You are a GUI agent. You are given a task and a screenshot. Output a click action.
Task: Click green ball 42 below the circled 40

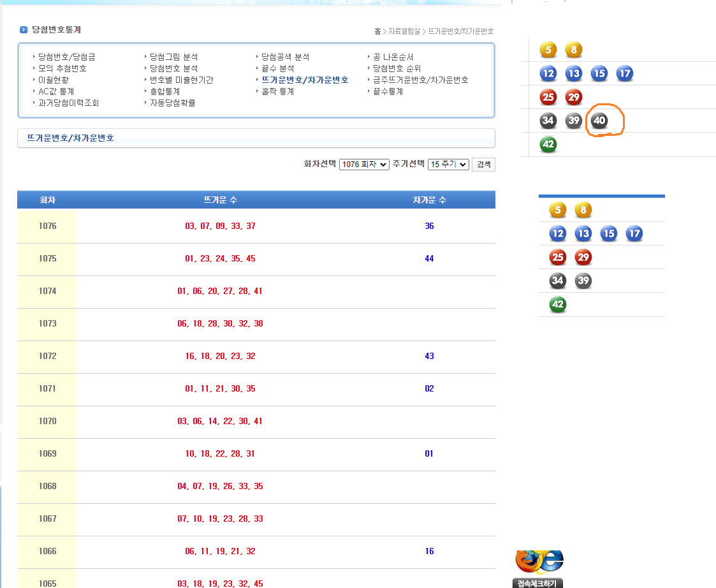(548, 144)
